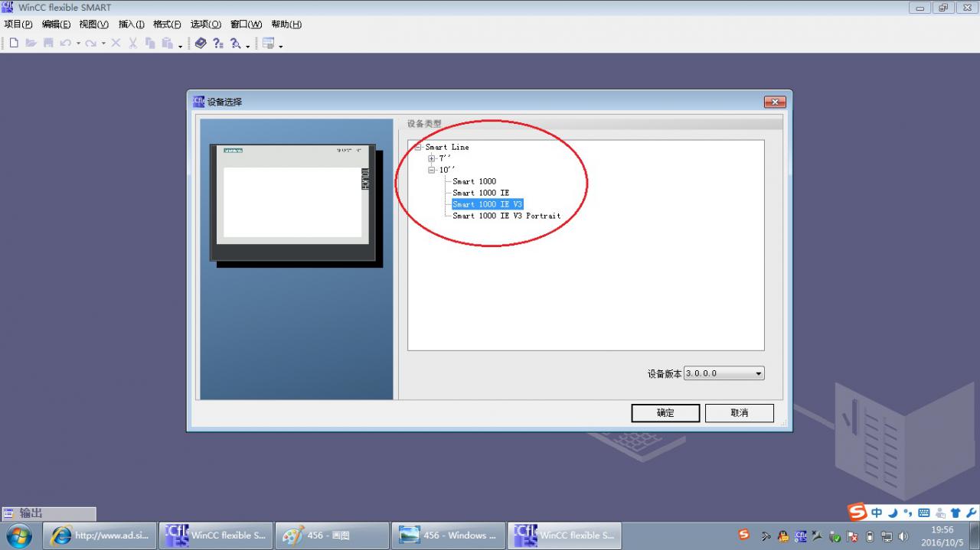
Task: Open toolbar options arrow after Paste
Action: (x=181, y=47)
